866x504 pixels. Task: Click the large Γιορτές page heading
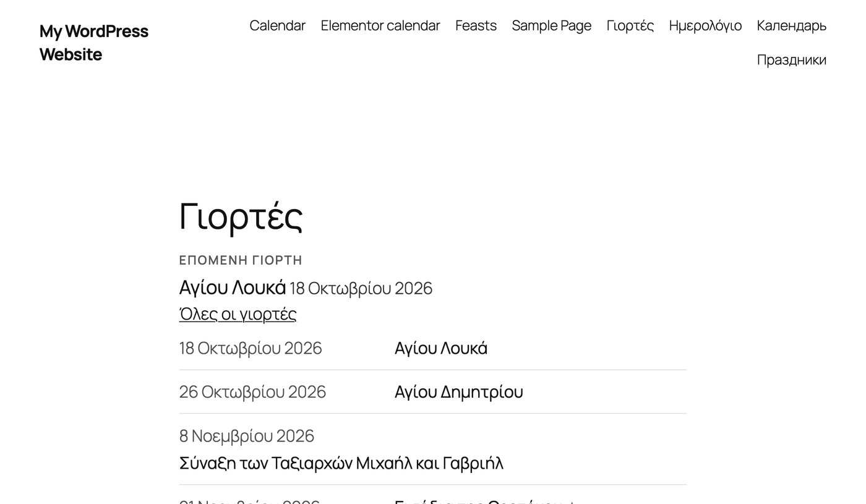point(241,216)
